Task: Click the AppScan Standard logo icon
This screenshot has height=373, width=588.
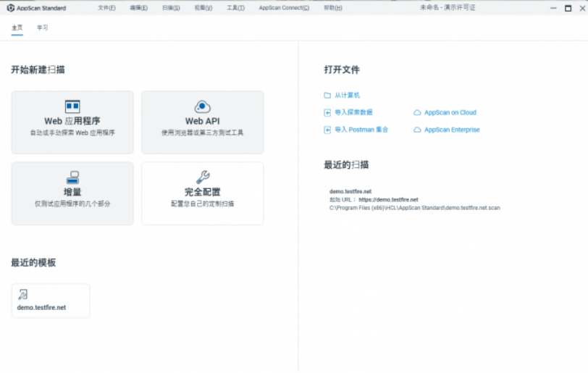Action: pos(10,8)
